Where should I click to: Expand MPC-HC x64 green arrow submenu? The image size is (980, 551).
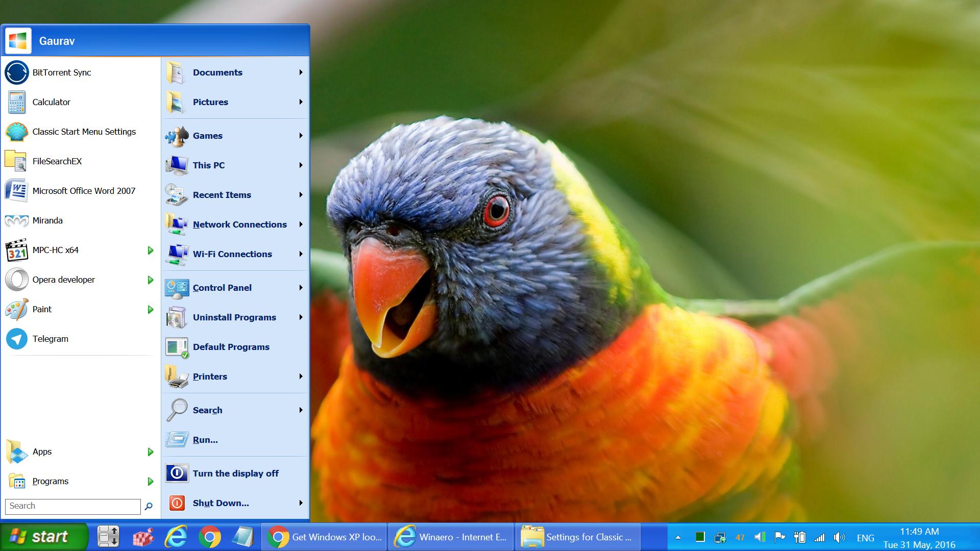coord(150,250)
